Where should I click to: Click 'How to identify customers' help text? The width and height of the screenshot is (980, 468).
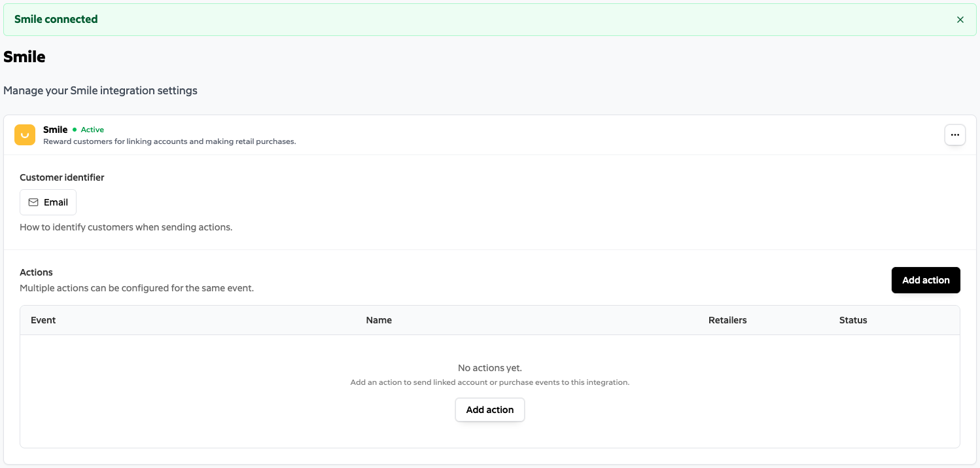(126, 227)
